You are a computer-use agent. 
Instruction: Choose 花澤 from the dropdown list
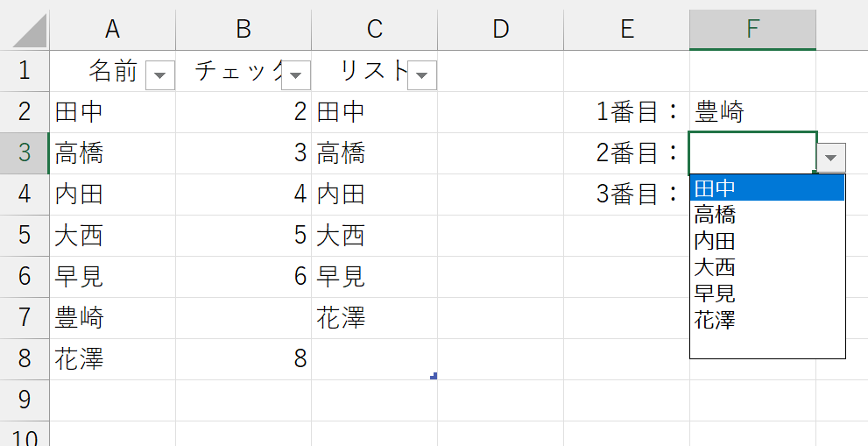click(x=766, y=320)
